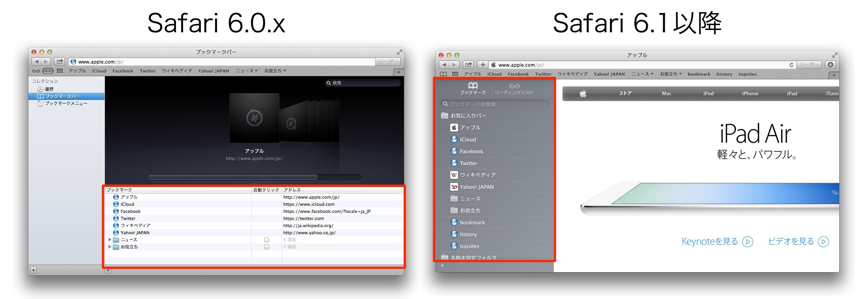
Task: Switch to リーディングリスト tab in Safari 6.1 sidebar
Action: [x=514, y=89]
